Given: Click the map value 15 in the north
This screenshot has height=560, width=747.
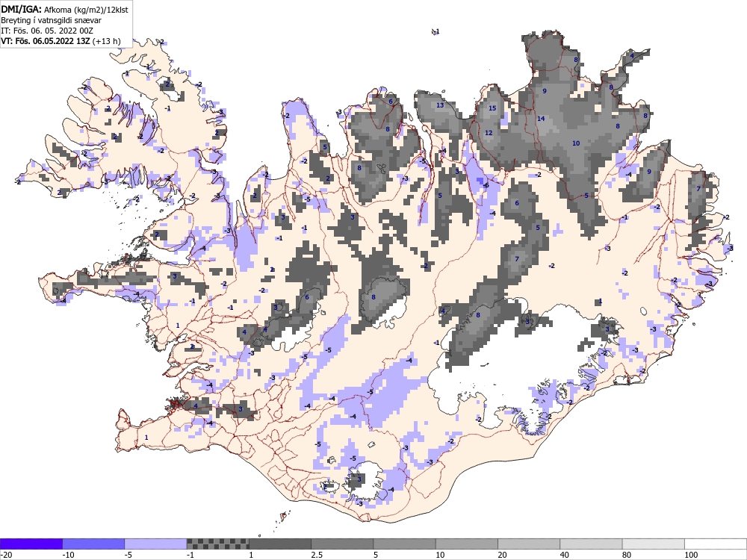Looking at the screenshot, I should (x=492, y=108).
